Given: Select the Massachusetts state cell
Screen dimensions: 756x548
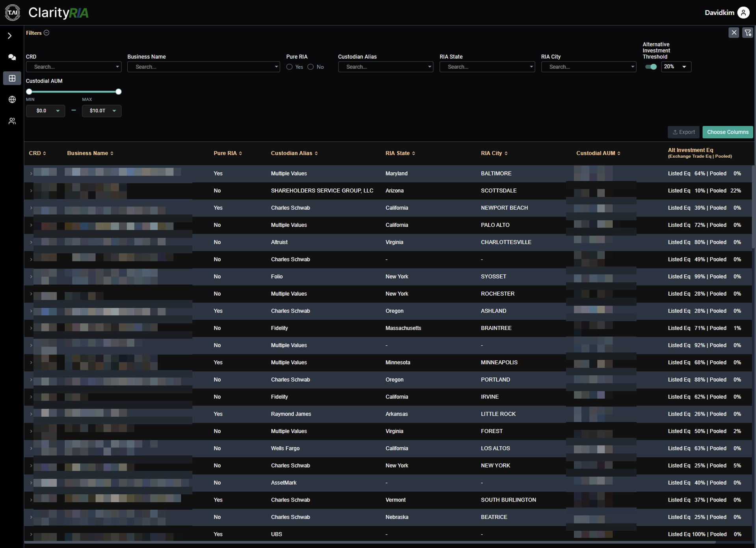Looking at the screenshot, I should point(403,328).
